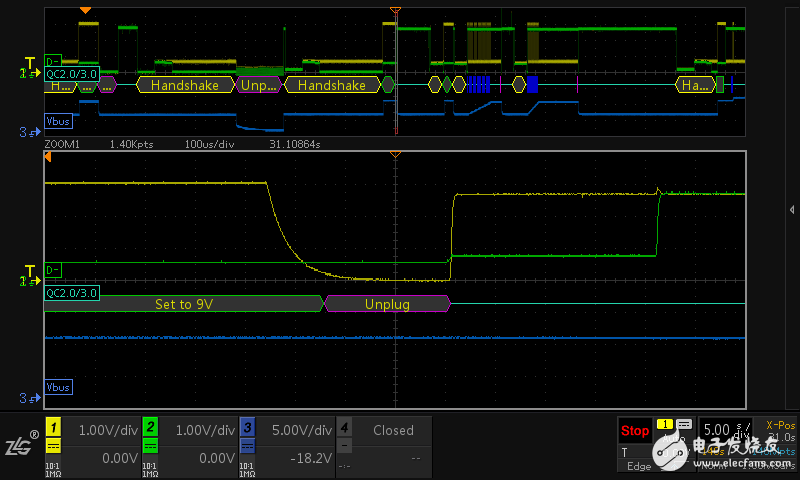
Task: Click the Vbus channel label in zoom view
Action: click(x=58, y=386)
